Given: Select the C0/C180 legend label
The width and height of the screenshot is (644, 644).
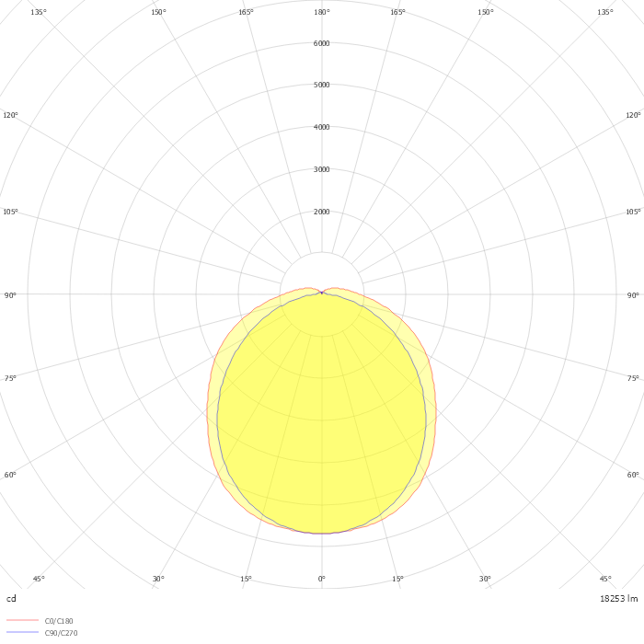Looking at the screenshot, I should (x=59, y=621).
